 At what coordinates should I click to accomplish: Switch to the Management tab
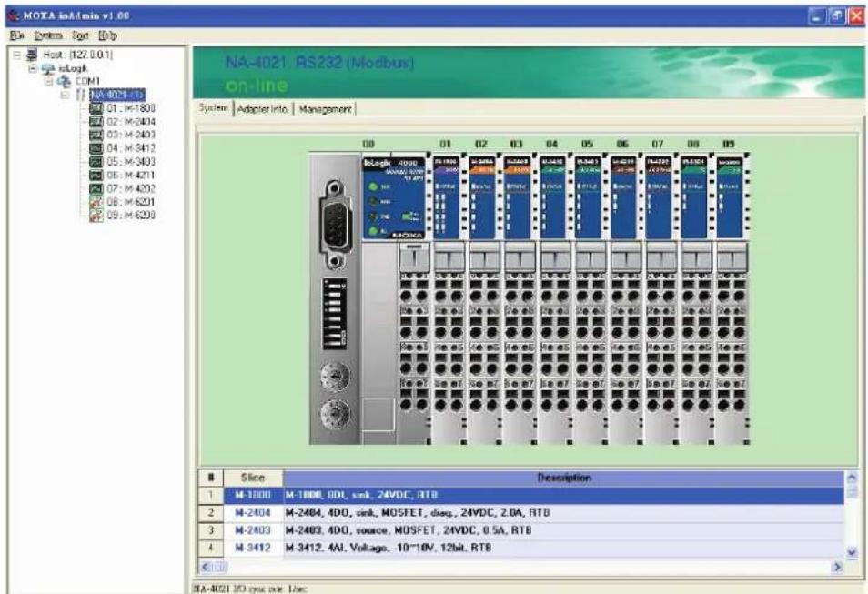[x=325, y=109]
